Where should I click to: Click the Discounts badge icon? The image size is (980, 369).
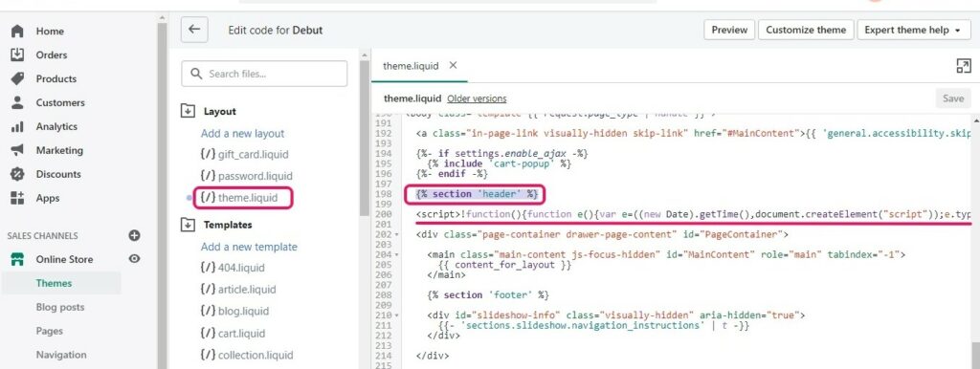pyautogui.click(x=17, y=174)
